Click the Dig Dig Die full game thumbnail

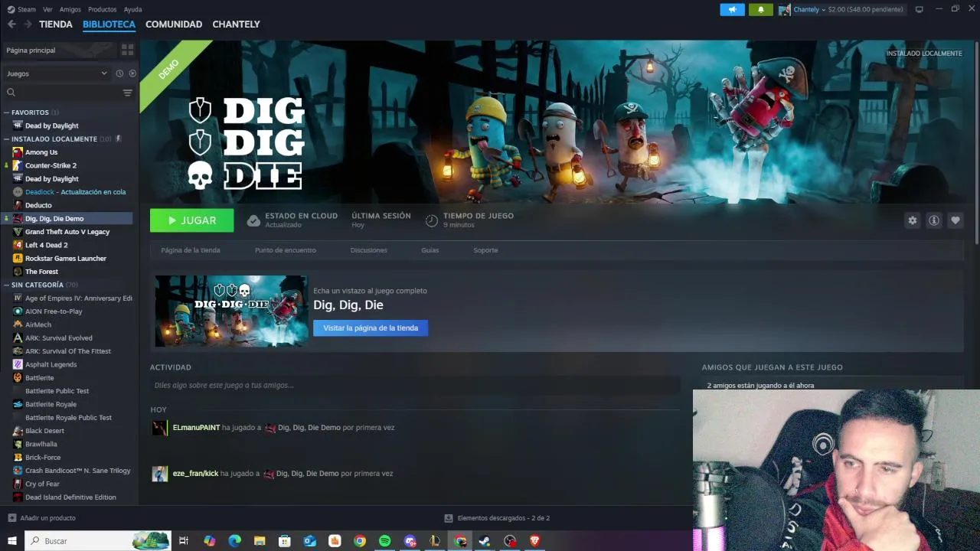[x=231, y=311]
